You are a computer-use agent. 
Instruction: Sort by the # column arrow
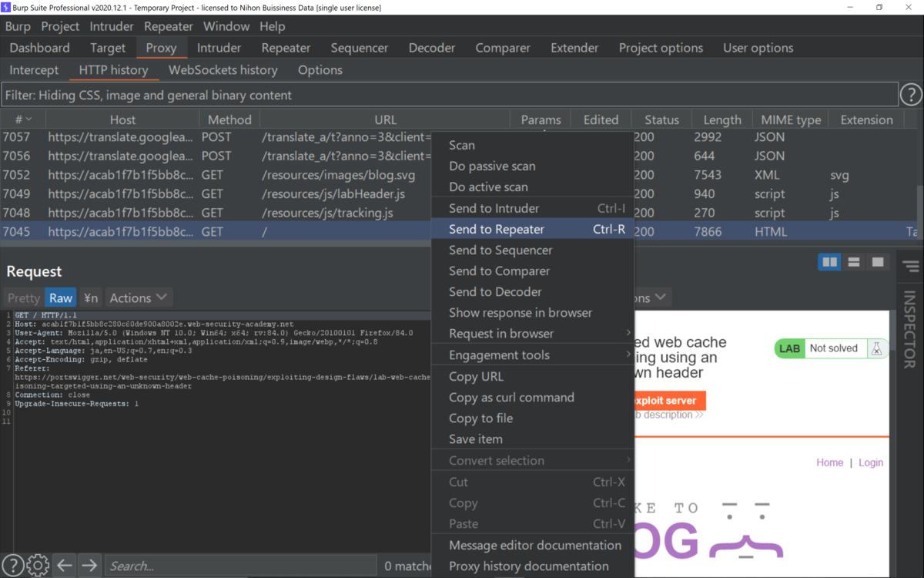click(x=29, y=119)
